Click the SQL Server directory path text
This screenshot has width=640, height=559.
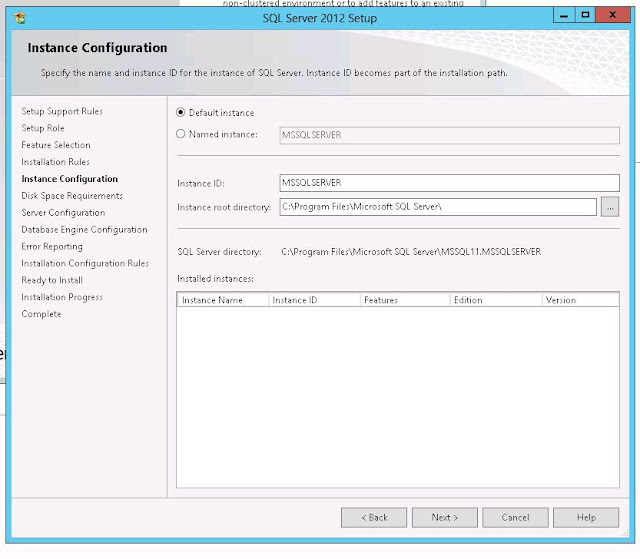click(x=411, y=252)
